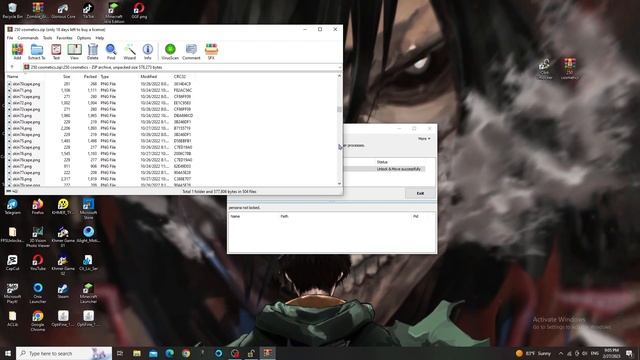Open the Favorites menu
This screenshot has height=360, width=640.
(64, 38)
